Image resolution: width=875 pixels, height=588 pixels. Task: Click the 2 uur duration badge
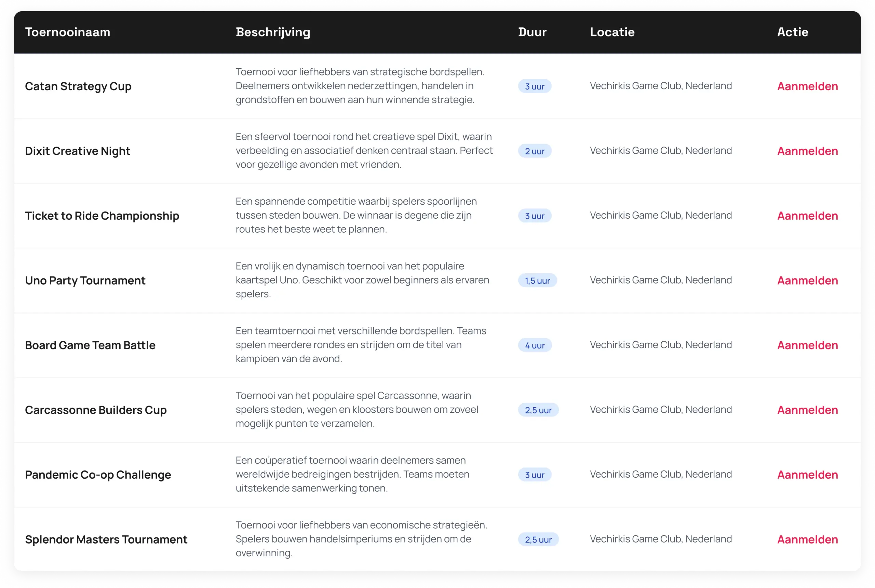(x=535, y=151)
